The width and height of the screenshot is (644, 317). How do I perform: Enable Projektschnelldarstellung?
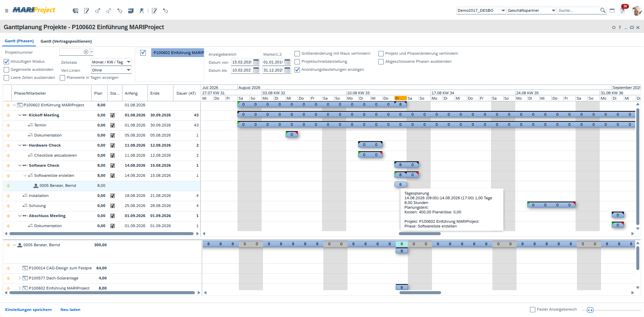tap(297, 62)
